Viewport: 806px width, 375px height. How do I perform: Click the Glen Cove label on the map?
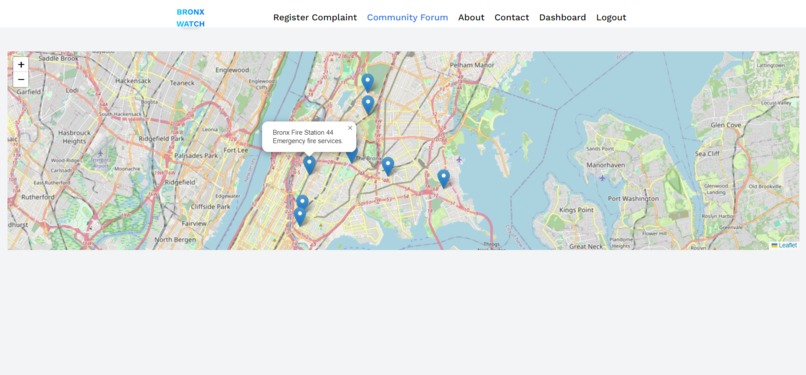point(725,125)
